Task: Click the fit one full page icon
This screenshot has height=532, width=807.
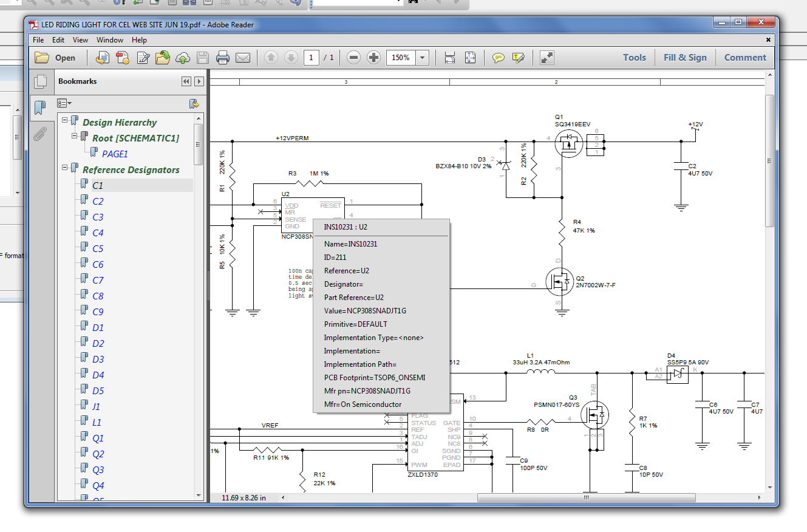Action: 470,58
